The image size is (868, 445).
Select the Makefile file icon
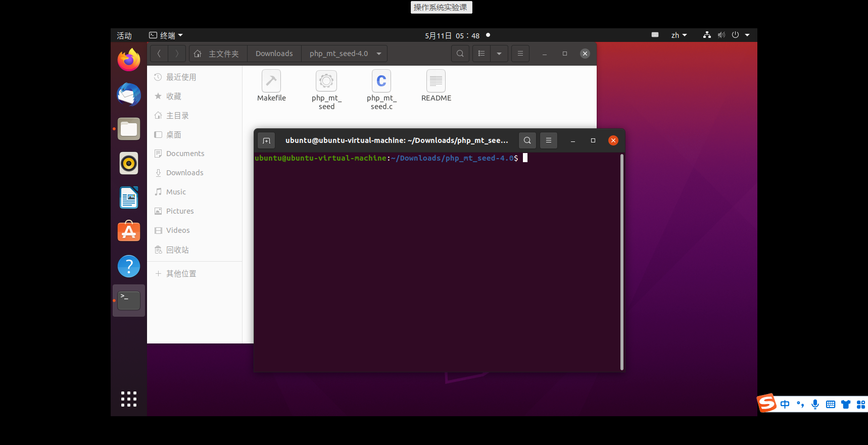point(271,81)
